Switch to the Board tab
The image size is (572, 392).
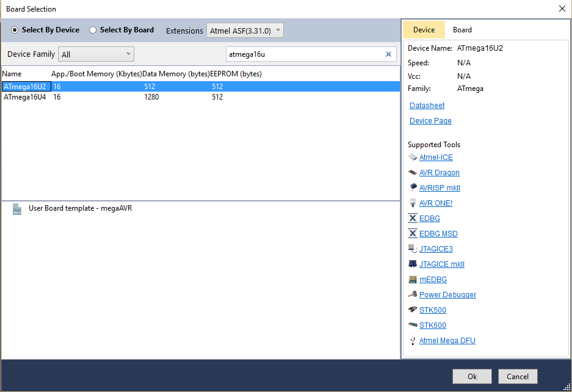pos(462,30)
